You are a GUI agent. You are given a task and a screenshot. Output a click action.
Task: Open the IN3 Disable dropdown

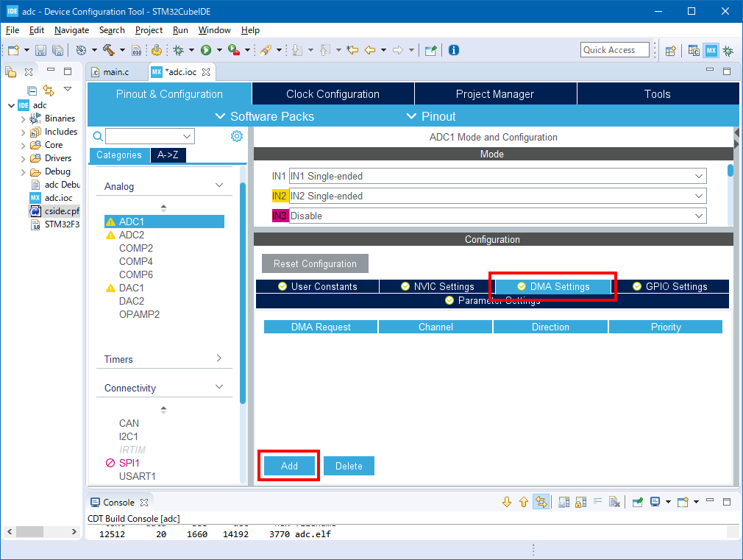(x=699, y=216)
